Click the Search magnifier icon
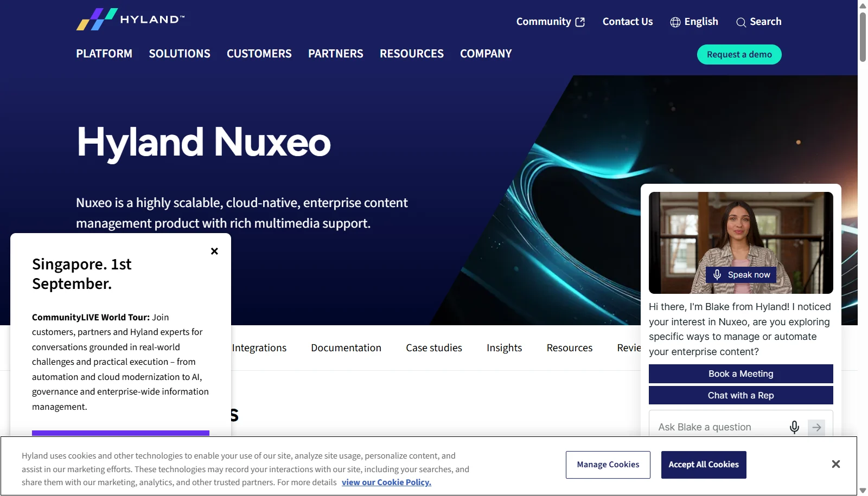This screenshot has height=496, width=868. coord(741,22)
